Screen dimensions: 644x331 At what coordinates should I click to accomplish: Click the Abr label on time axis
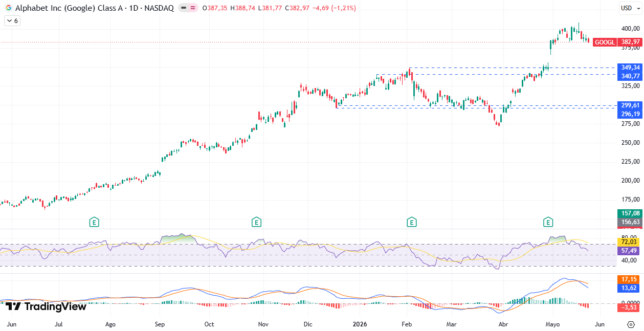click(x=503, y=324)
